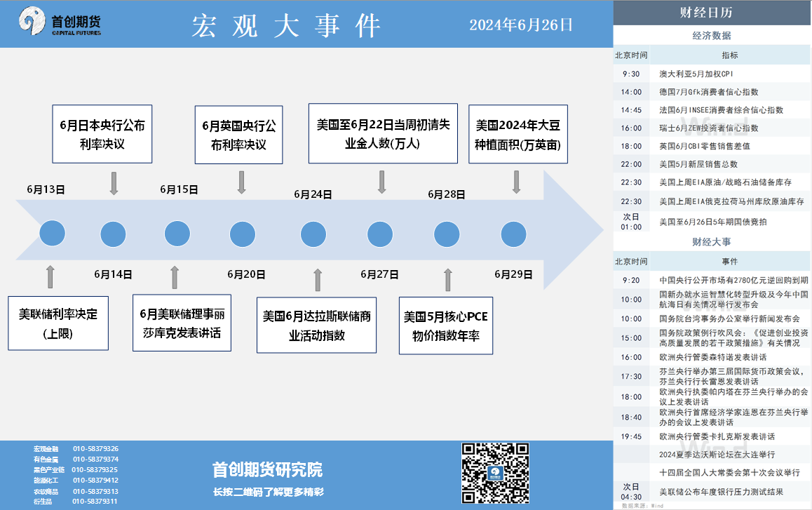Click the Capital Futures logo

tap(60, 21)
